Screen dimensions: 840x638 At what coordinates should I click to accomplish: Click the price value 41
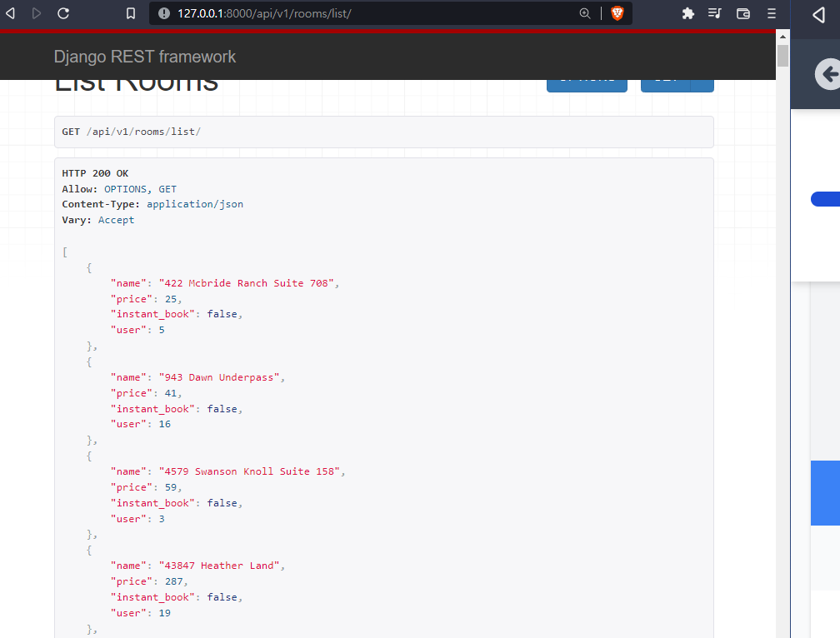click(x=170, y=393)
